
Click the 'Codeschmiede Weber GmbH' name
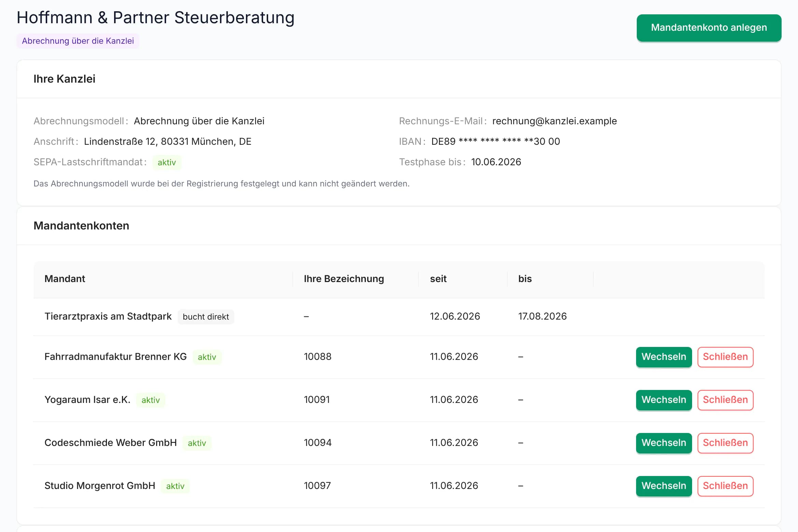click(x=111, y=443)
